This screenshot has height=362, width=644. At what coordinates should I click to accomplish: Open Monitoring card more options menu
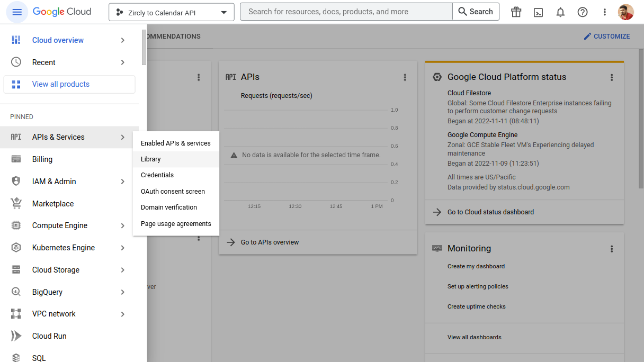point(612,249)
